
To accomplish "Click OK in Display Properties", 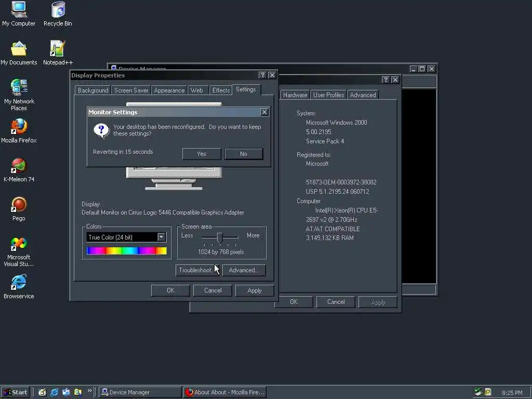I will (170, 290).
